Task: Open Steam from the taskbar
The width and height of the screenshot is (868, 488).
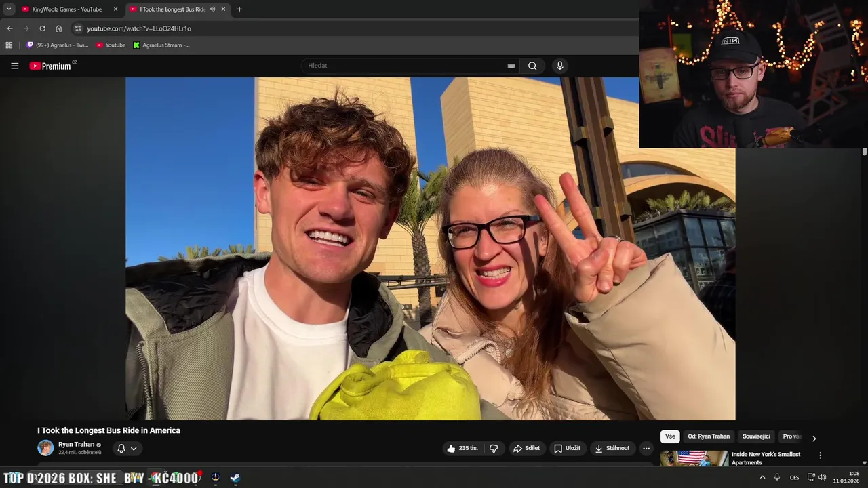Action: (x=235, y=477)
